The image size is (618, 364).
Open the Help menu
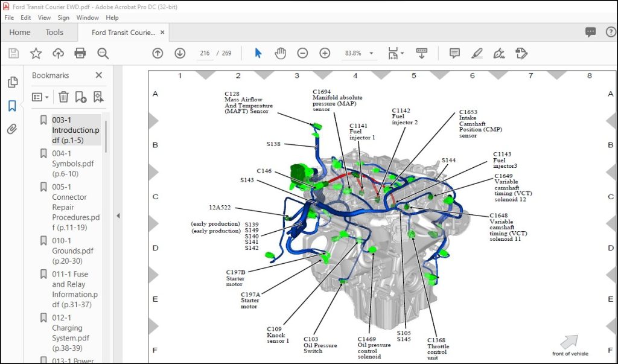[112, 18]
